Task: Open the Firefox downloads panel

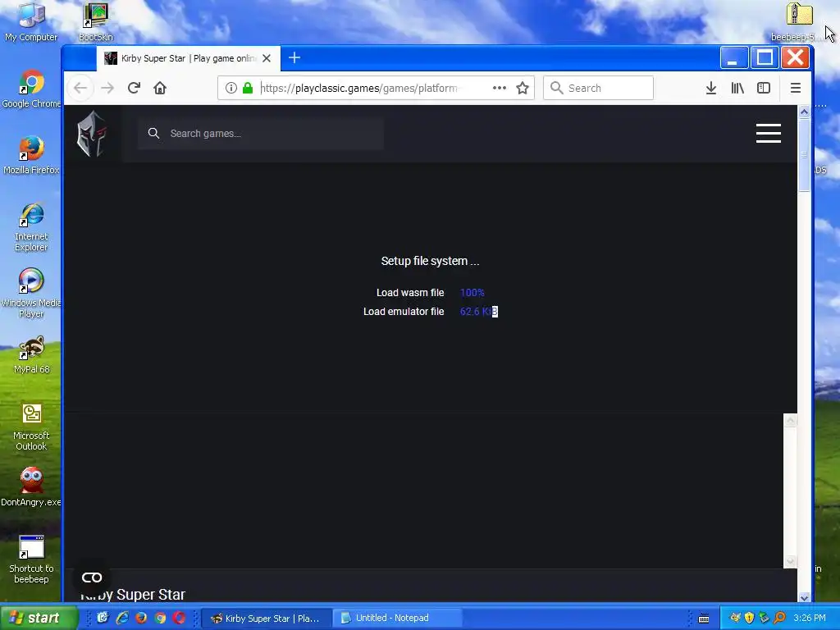Action: [x=711, y=88]
